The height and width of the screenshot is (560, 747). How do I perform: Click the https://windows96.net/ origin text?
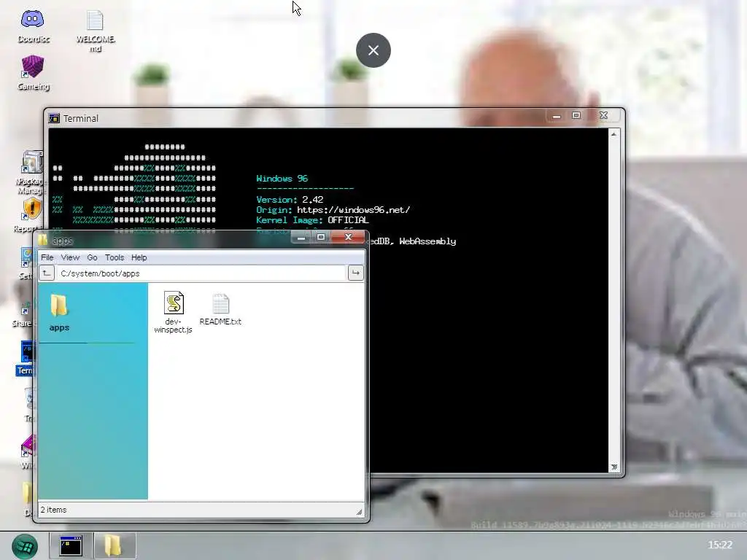353,209
